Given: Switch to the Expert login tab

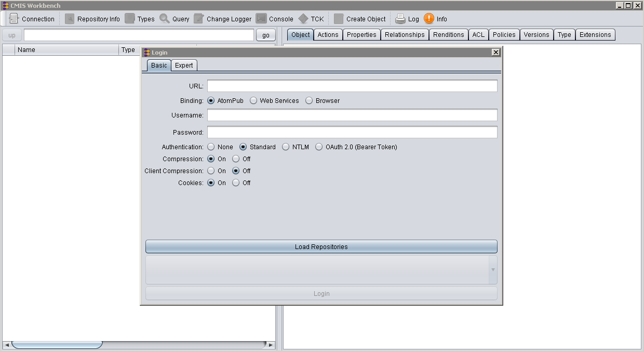Looking at the screenshot, I should click(184, 66).
